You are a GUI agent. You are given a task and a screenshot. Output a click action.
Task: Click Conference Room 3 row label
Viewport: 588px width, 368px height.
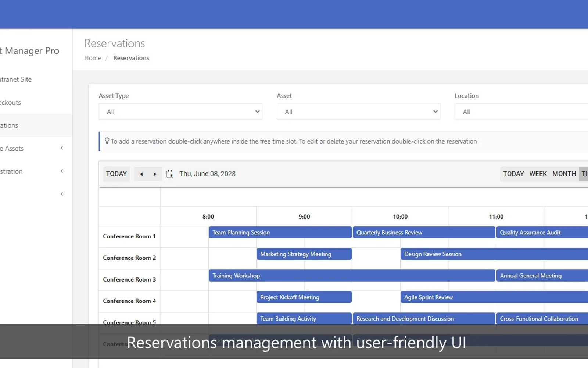click(x=129, y=279)
